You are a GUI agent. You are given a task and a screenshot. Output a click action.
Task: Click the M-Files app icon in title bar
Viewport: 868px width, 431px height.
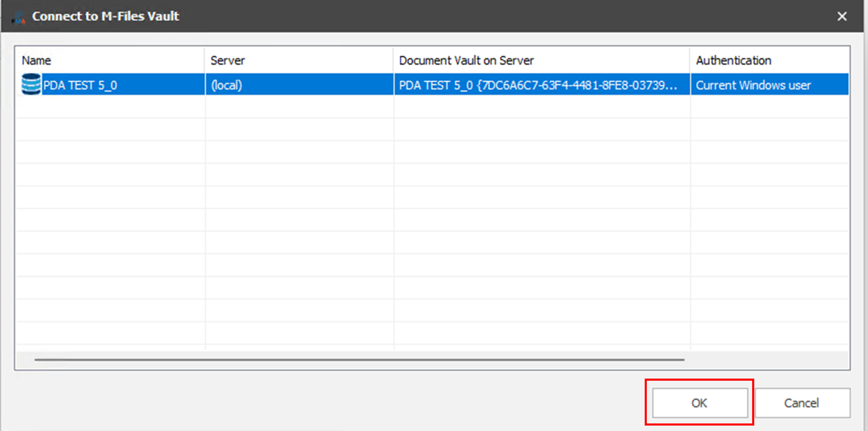pos(18,17)
